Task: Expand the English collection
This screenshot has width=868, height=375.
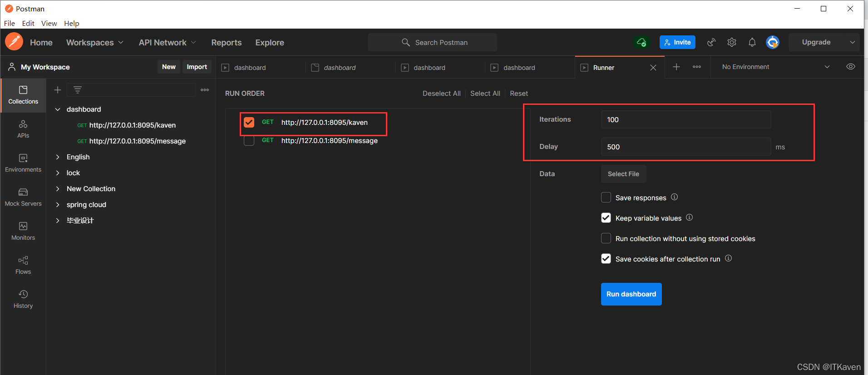Action: 58,157
